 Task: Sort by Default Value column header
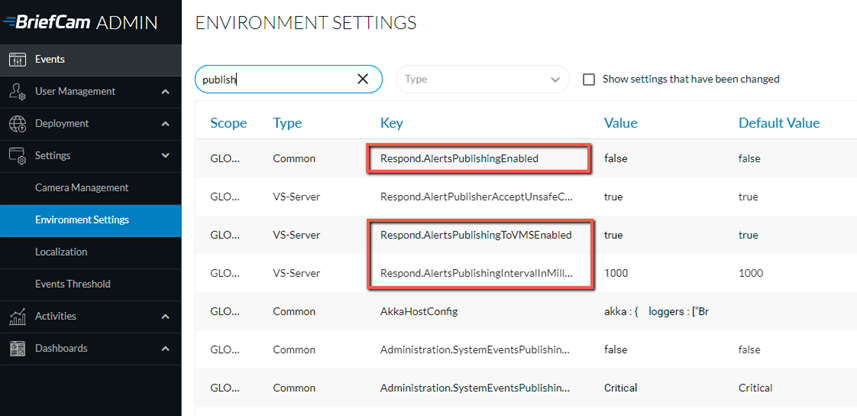point(779,123)
